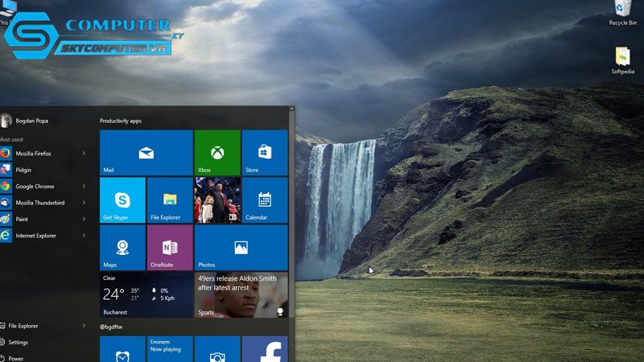Expand Mozilla Thunderbird jump list arrow
Viewport: 644px width, 362px height.
[x=84, y=203]
